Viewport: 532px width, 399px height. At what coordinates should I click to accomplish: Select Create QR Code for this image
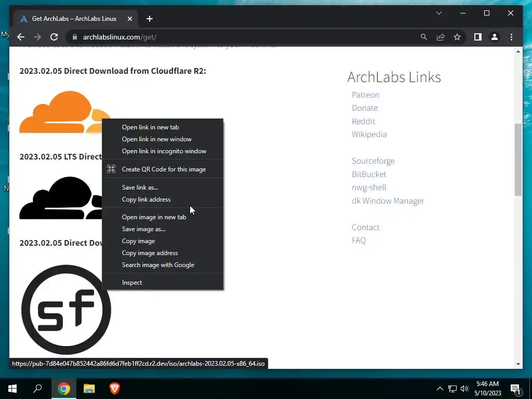coord(163,169)
